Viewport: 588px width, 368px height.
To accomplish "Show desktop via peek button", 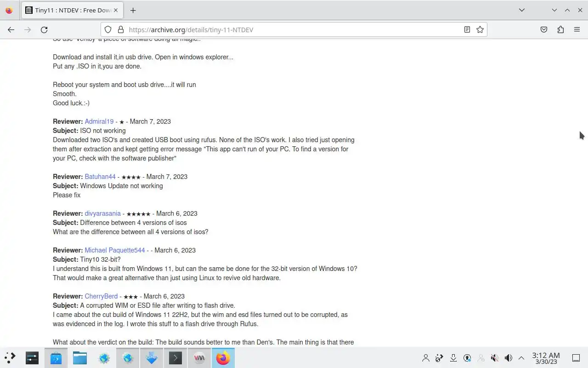I will pyautogui.click(x=576, y=358).
